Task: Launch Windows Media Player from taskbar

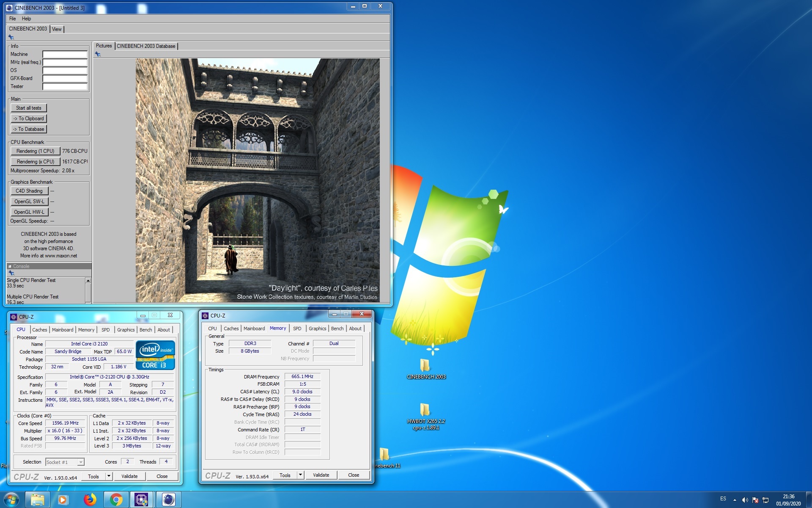Action: point(63,500)
